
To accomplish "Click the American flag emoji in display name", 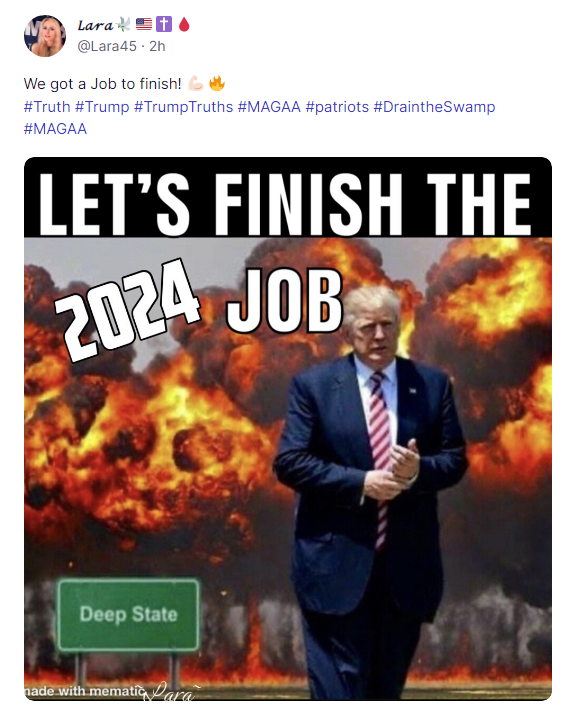I will click(x=144, y=24).
